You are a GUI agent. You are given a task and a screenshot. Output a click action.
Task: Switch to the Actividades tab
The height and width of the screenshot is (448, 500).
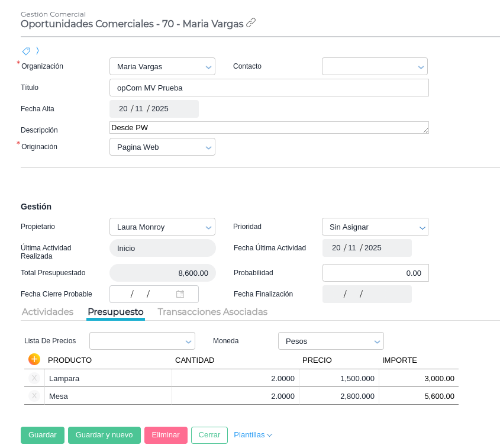(x=47, y=312)
